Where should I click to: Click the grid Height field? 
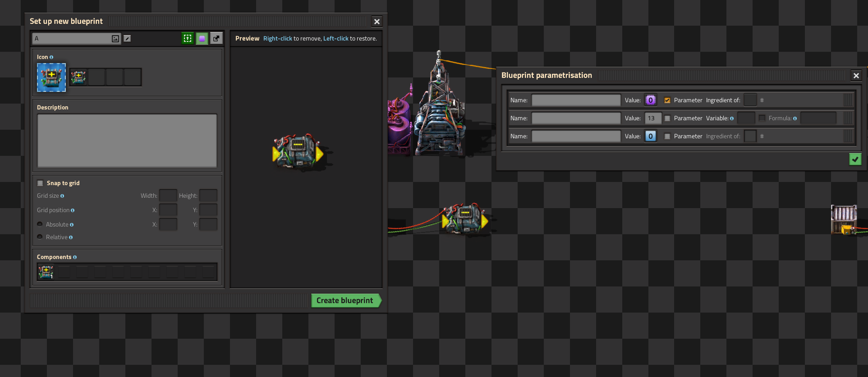(208, 195)
